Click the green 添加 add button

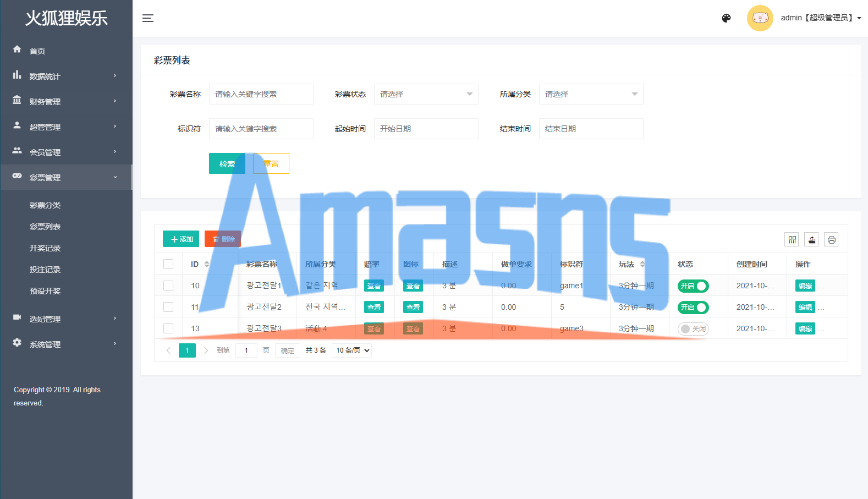coord(181,239)
